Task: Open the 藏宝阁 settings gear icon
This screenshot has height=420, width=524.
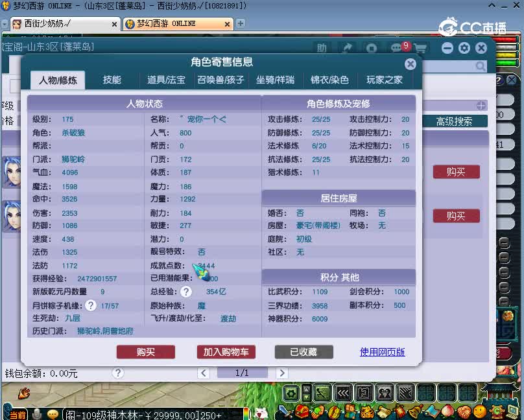Action: coord(464,49)
